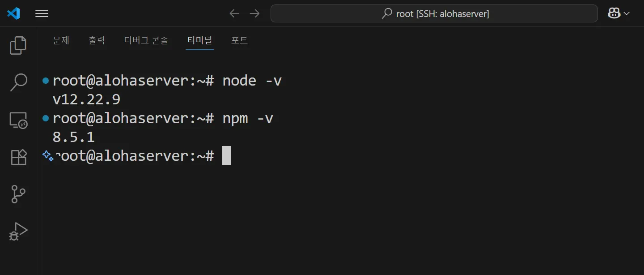Go back with the left arrow
The height and width of the screenshot is (275, 644).
[234, 13]
